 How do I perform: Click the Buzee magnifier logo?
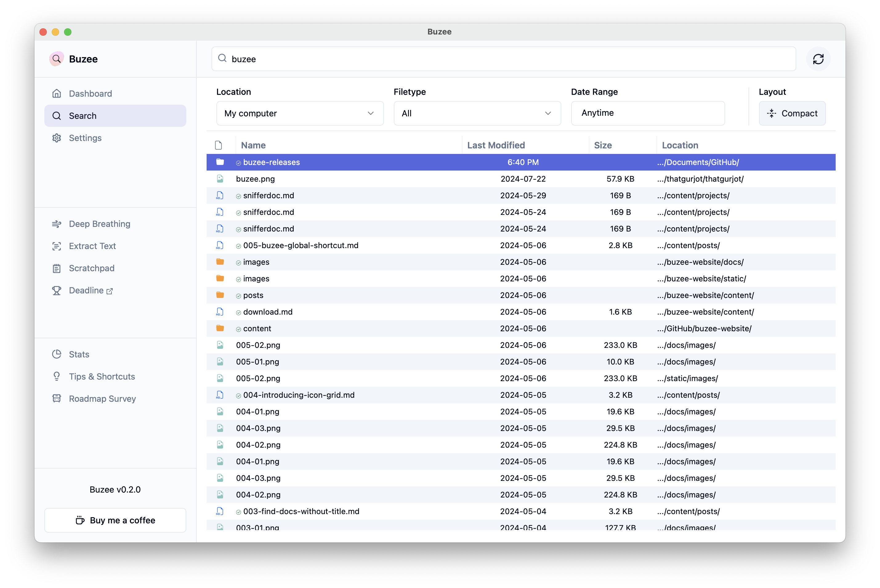pos(57,59)
